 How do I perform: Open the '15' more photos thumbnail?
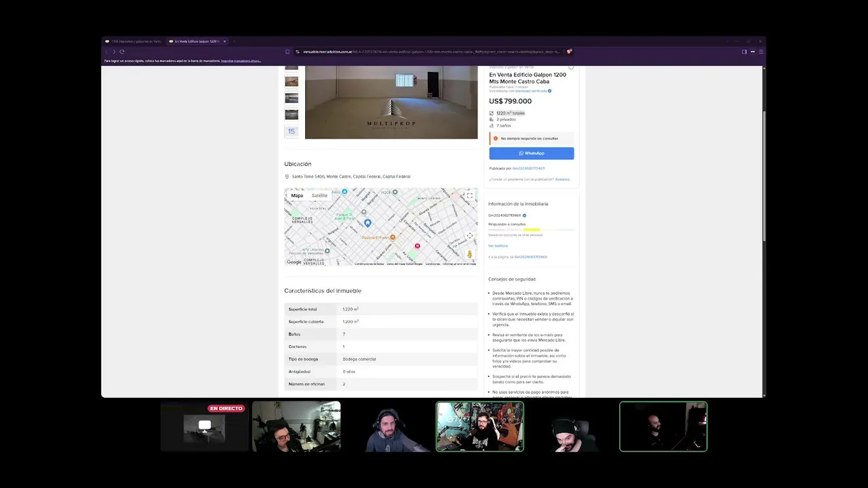[292, 131]
